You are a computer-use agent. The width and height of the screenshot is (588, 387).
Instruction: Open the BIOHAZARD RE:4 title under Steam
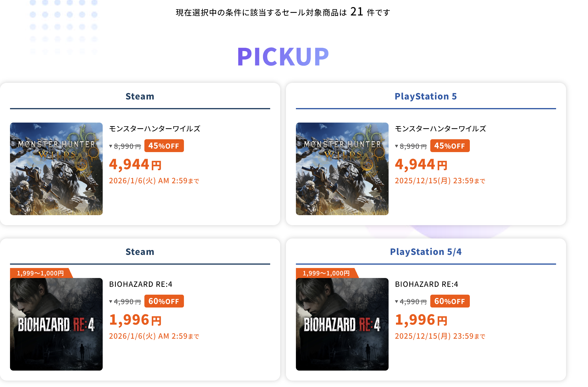click(x=141, y=284)
